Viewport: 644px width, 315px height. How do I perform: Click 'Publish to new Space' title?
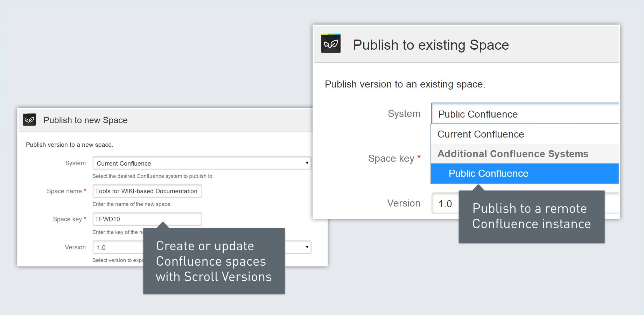tap(85, 120)
